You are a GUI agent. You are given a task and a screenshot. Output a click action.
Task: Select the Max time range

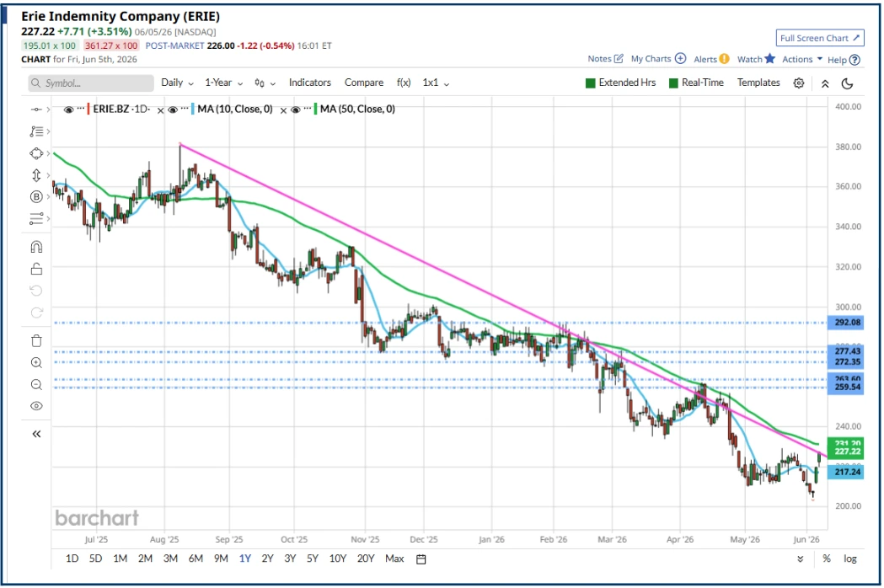coord(394,559)
